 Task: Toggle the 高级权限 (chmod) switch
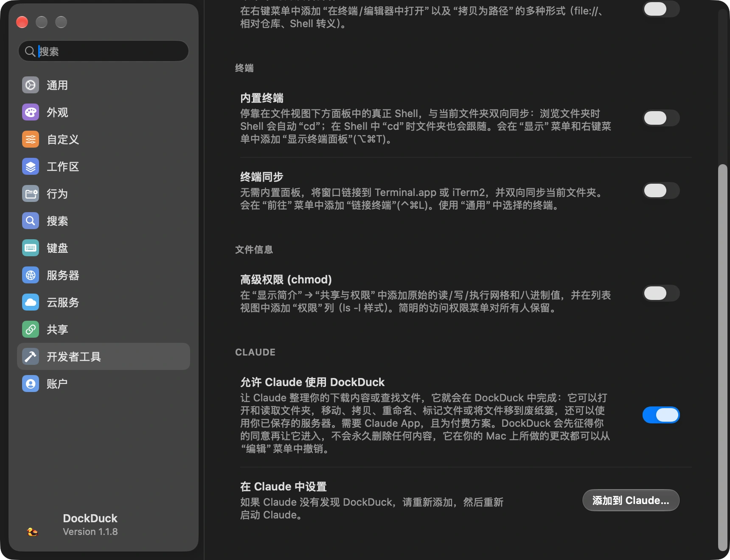coord(661,293)
